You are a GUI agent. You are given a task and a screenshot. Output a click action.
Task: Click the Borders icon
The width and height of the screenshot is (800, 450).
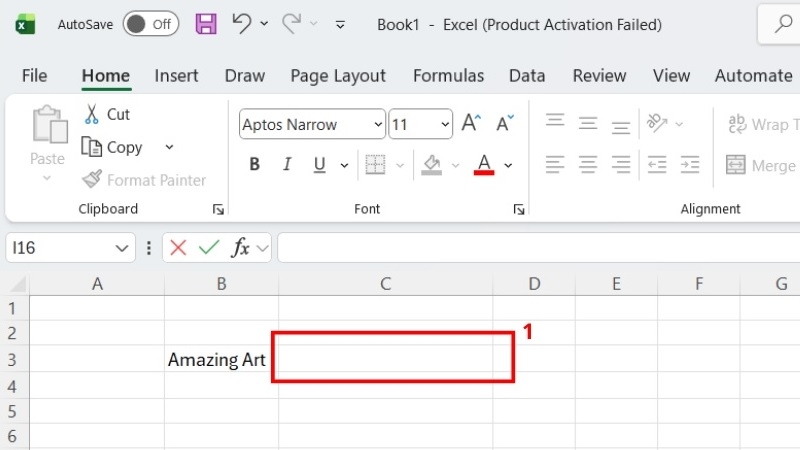click(376, 164)
